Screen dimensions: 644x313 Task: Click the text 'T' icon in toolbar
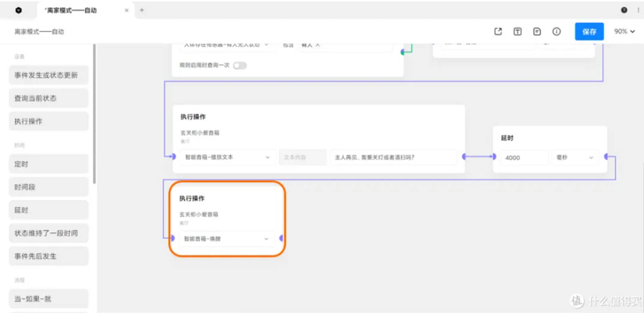(517, 32)
